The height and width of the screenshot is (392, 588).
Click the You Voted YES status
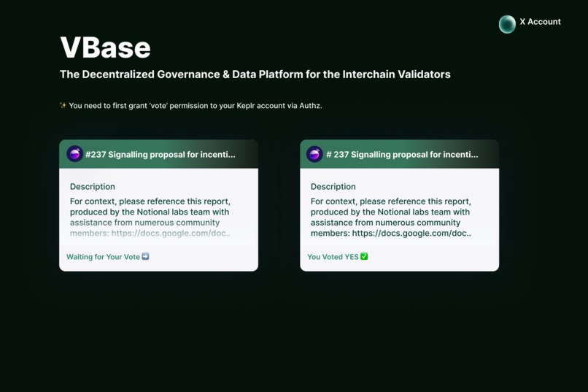333,256
